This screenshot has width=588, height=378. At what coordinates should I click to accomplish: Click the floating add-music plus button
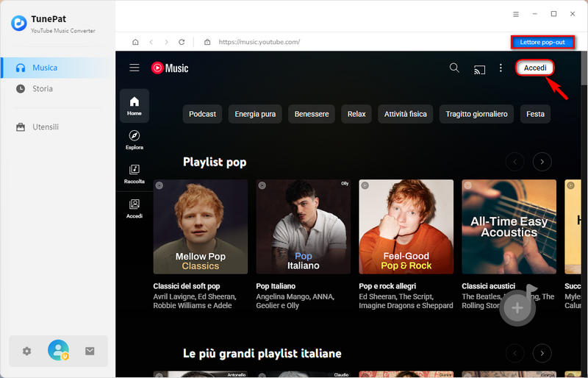coord(517,308)
